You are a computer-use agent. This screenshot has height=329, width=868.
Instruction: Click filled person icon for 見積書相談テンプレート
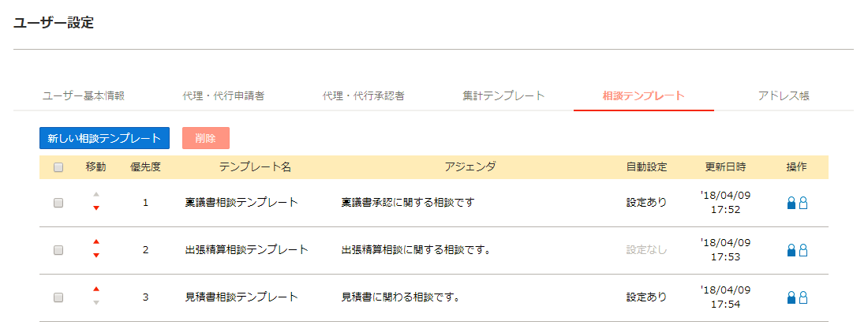pos(791,298)
